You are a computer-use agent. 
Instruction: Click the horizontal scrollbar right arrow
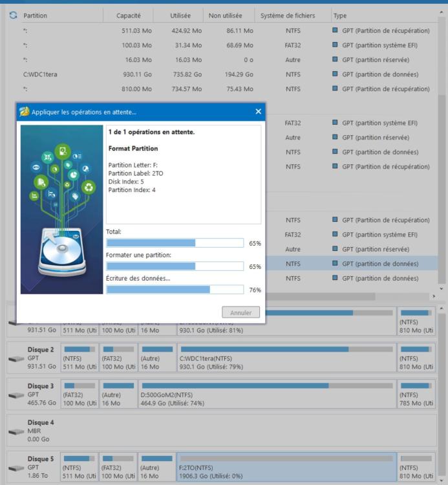[433, 296]
